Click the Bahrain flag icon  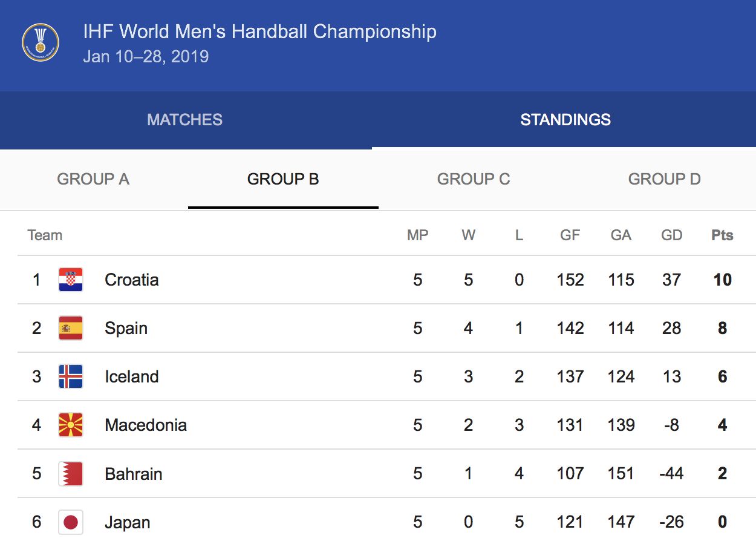coord(71,474)
